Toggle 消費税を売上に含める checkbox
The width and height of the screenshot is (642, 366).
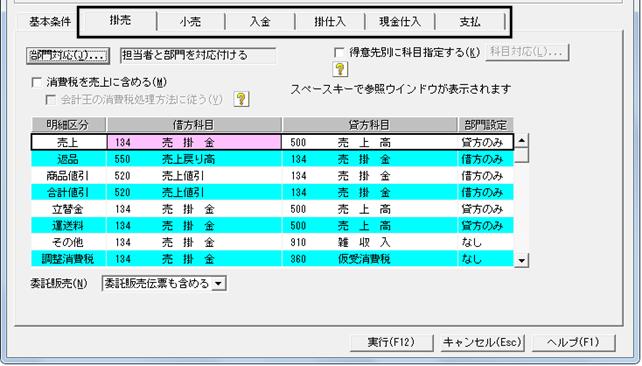(x=37, y=82)
